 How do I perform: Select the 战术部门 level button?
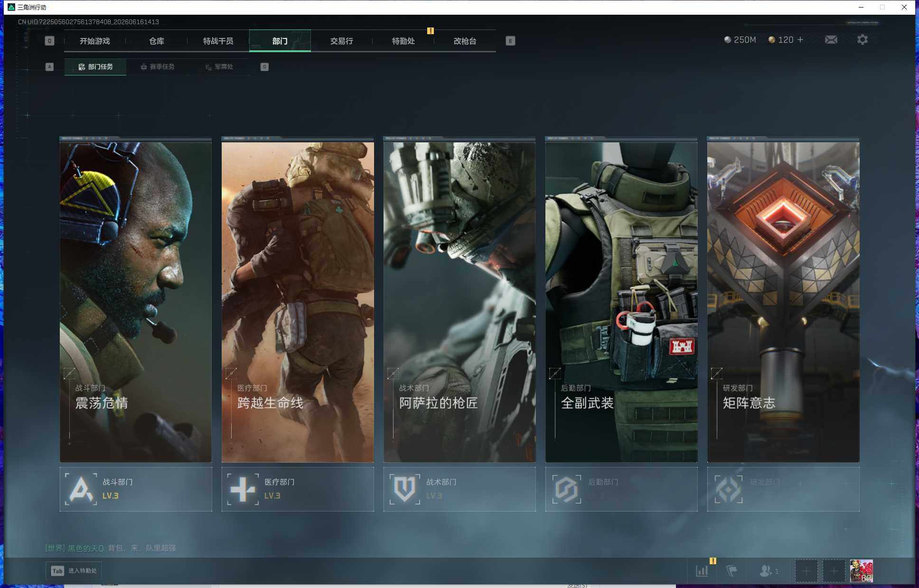(x=459, y=489)
